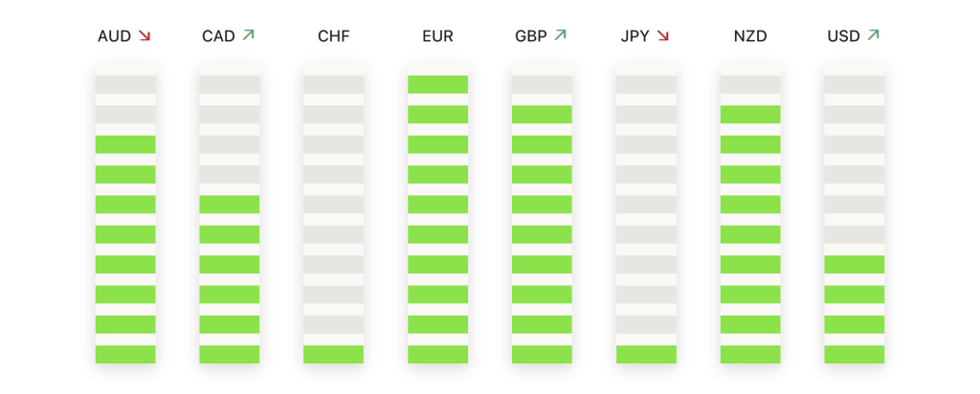Click the topmost green bar in AUD column
The height and width of the screenshot is (394, 980).
point(125,144)
